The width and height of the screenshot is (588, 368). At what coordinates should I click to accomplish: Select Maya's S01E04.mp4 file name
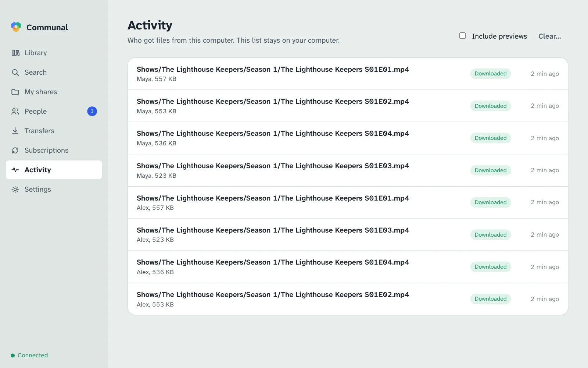273,133
